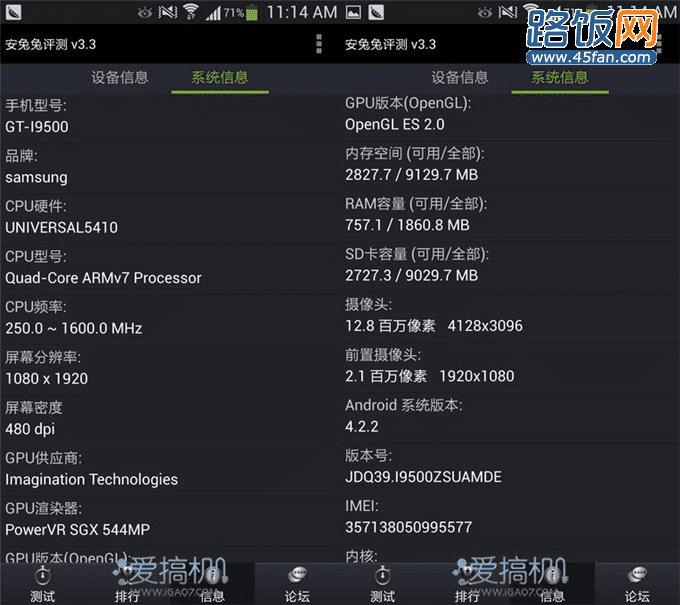Tap the Android 系统版本 label
680x605 pixels.
point(404,405)
